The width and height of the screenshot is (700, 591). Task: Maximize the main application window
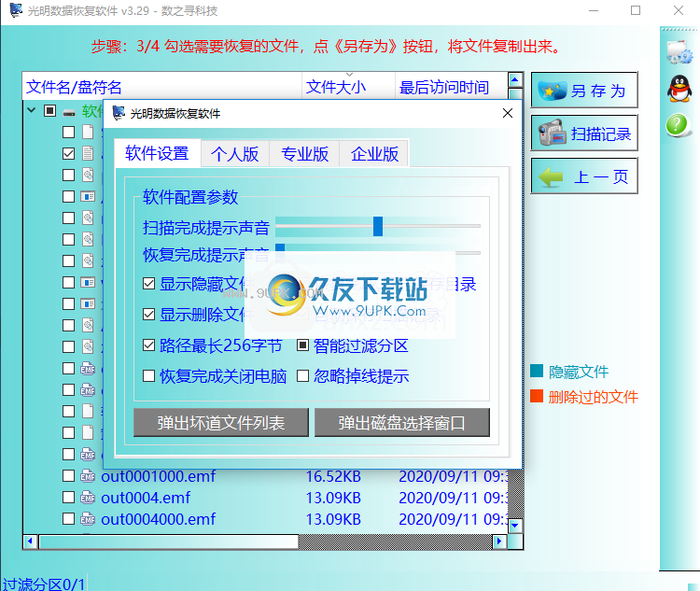click(x=636, y=10)
